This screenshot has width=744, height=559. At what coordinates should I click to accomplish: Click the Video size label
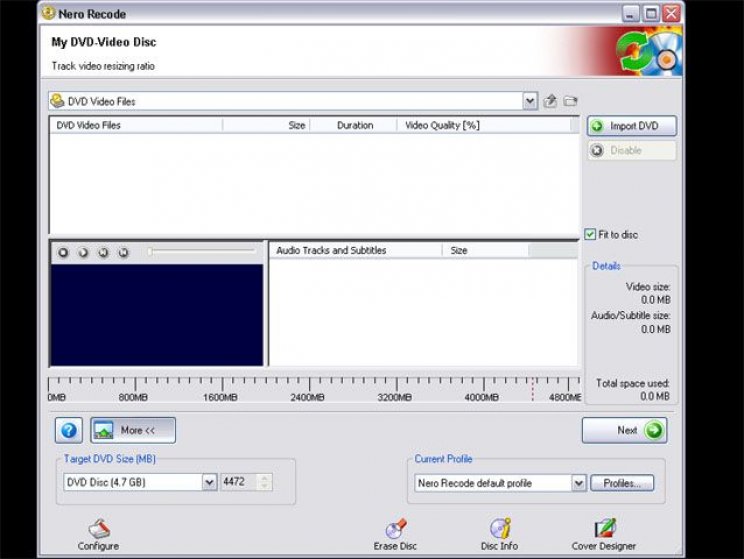648,287
